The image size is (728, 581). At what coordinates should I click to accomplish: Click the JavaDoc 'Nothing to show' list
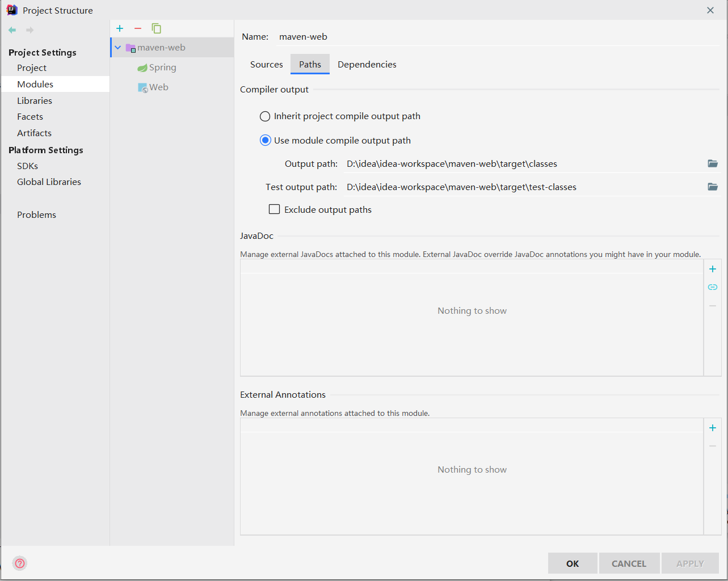point(472,318)
